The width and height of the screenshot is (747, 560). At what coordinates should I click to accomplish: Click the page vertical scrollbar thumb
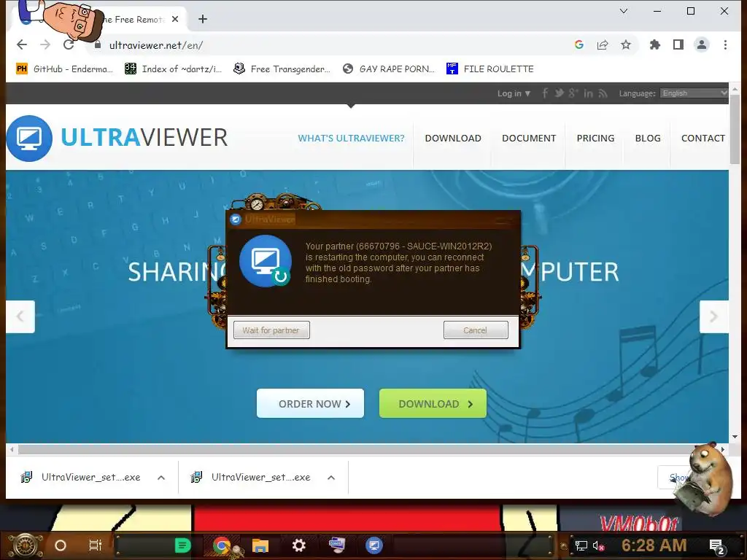coord(735,128)
